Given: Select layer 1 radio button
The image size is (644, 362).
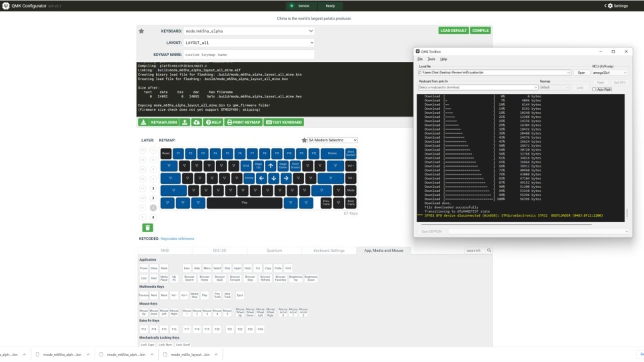Looking at the screenshot, I should (153, 207).
